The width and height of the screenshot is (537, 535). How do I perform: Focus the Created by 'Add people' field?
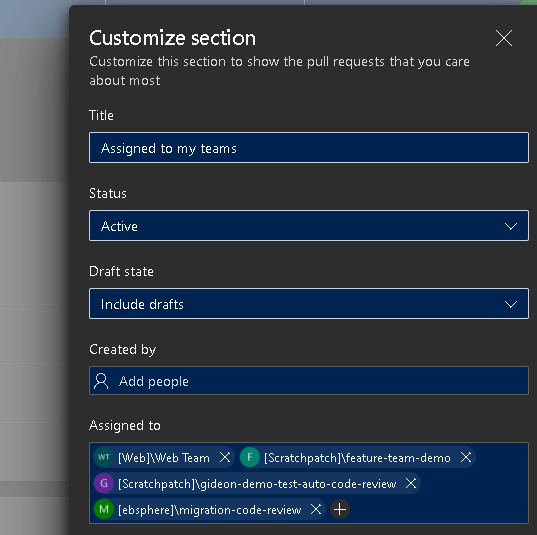click(309, 381)
